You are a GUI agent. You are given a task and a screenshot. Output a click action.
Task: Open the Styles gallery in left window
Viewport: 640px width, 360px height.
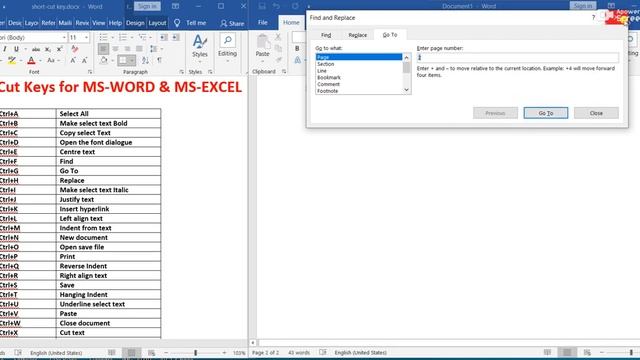pyautogui.click(x=200, y=48)
